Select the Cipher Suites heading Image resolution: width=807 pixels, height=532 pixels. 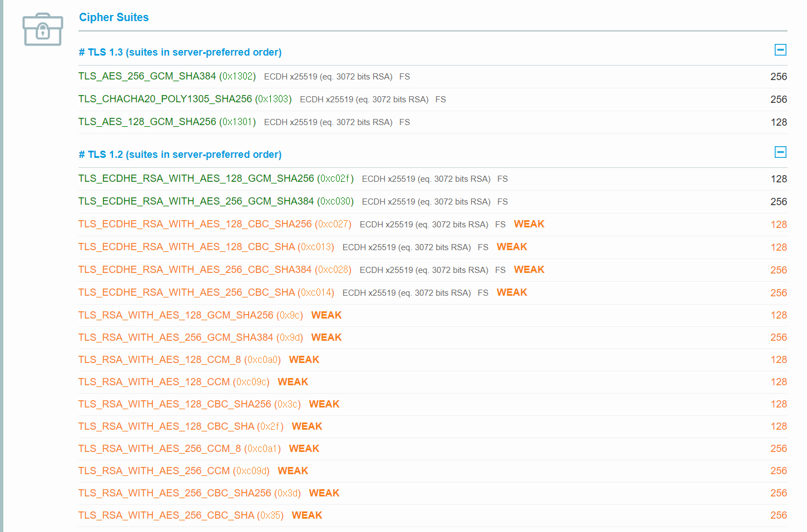click(x=114, y=17)
